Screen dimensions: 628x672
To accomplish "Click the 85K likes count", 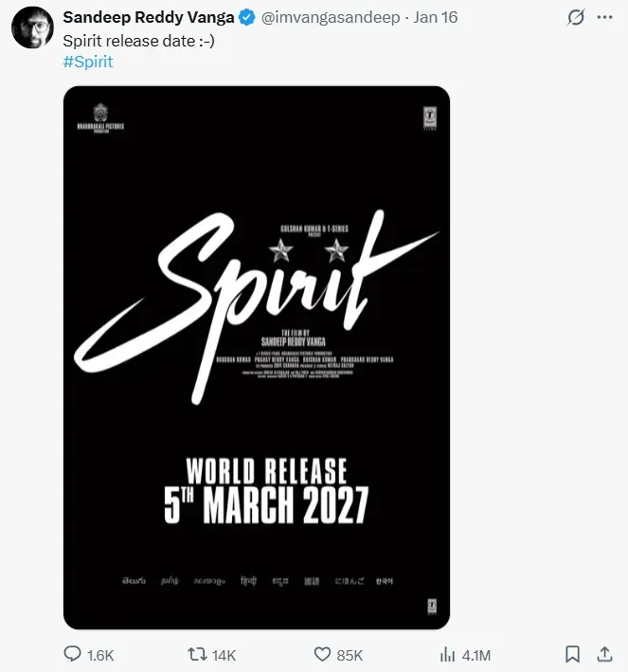I will (350, 655).
